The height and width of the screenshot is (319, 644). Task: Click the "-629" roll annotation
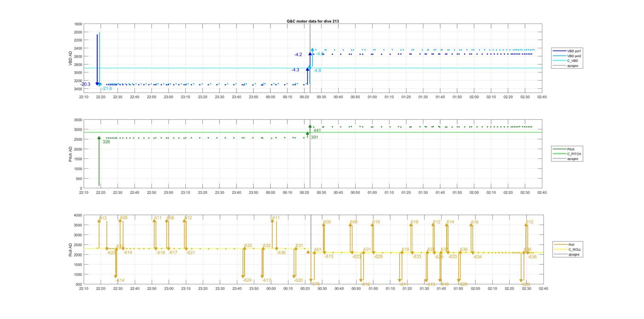(x=378, y=256)
